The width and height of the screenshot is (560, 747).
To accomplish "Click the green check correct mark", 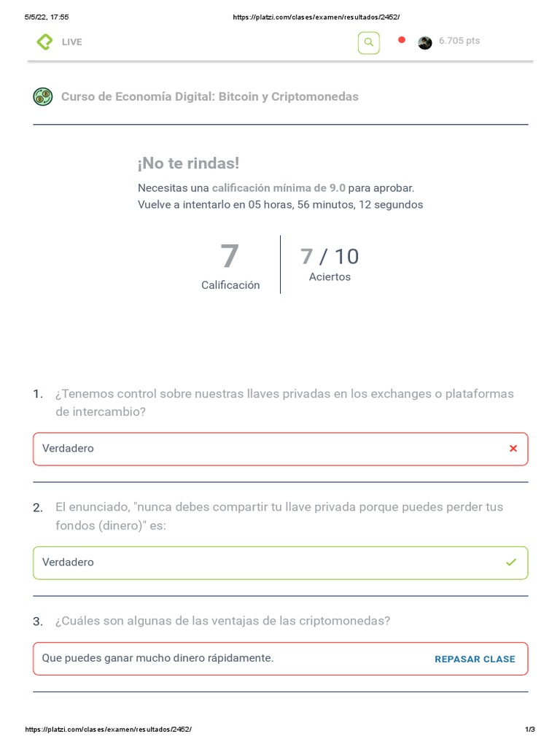I will point(511,562).
